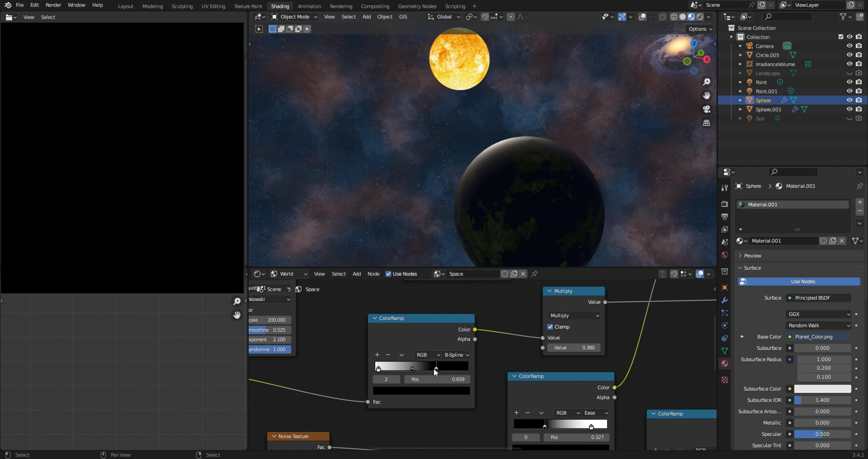The width and height of the screenshot is (868, 459).
Task: Disable Clamp on the Multiply node
Action: tap(551, 327)
